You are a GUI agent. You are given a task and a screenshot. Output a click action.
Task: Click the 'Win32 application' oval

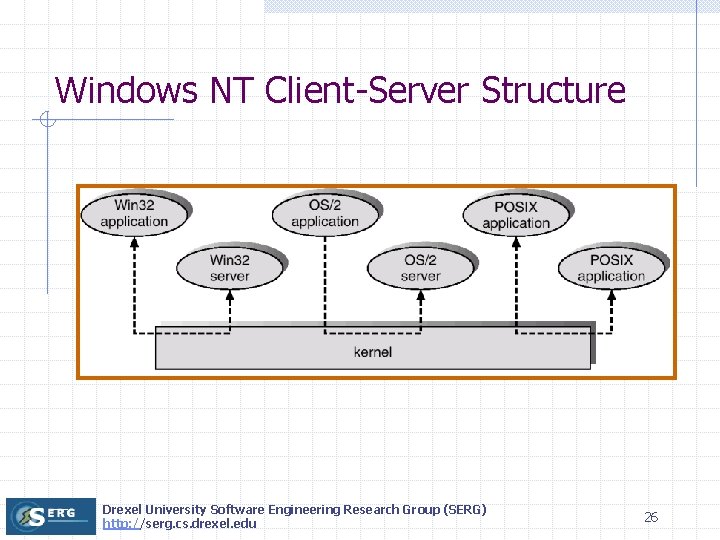[x=134, y=214]
